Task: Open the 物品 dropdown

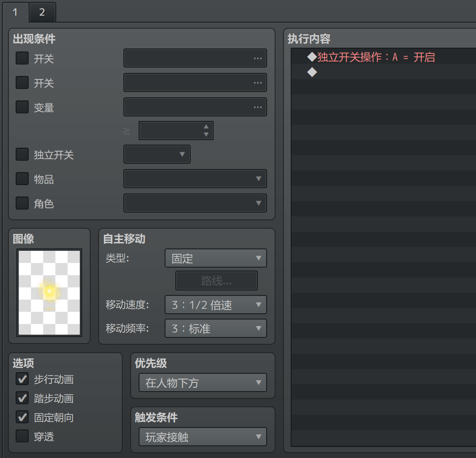Action: coord(195,179)
